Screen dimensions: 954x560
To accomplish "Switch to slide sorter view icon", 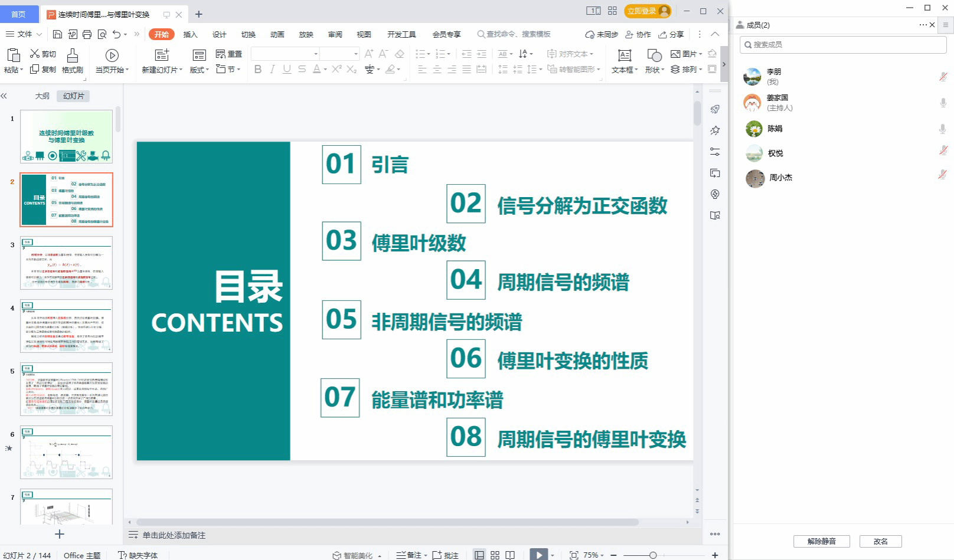I will coord(495,555).
